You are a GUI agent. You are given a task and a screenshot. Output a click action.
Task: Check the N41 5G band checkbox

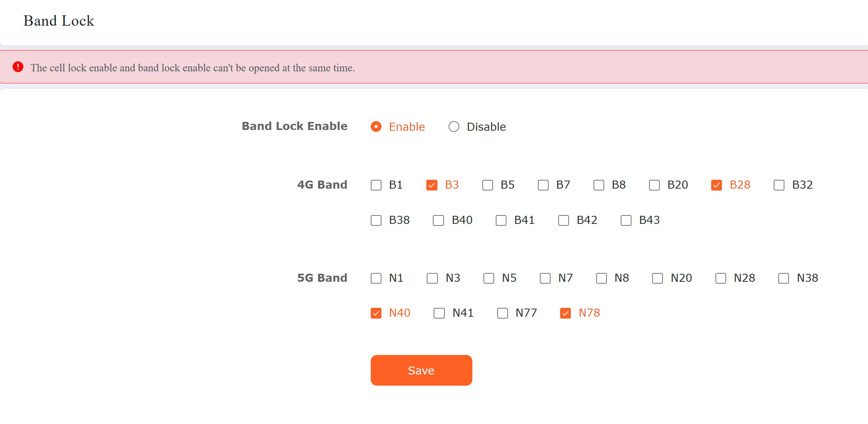[439, 313]
